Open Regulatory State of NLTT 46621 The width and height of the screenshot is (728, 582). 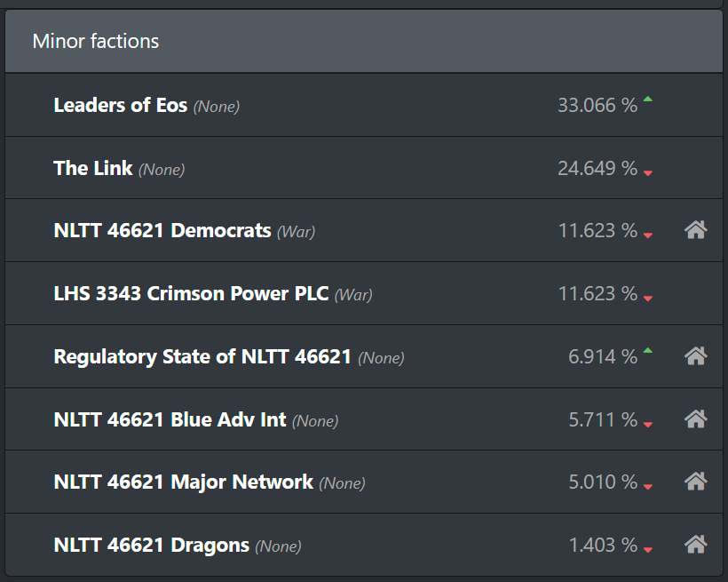[x=202, y=357]
